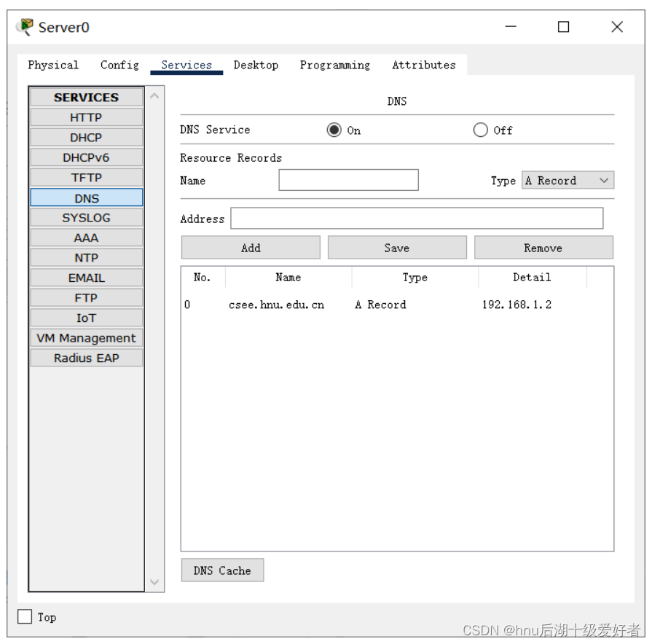
Task: Select record number 0 cell
Action: (x=187, y=305)
